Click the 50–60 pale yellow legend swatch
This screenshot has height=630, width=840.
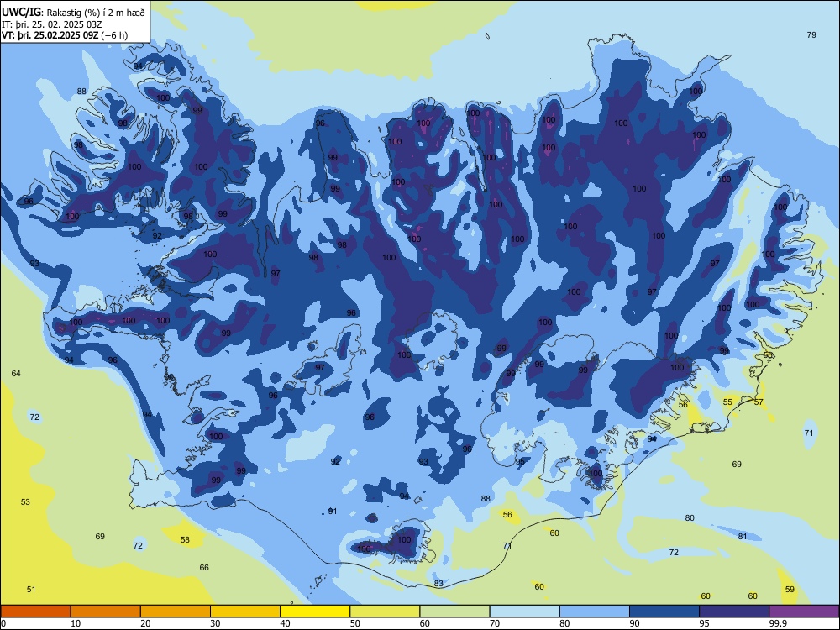tap(385, 612)
